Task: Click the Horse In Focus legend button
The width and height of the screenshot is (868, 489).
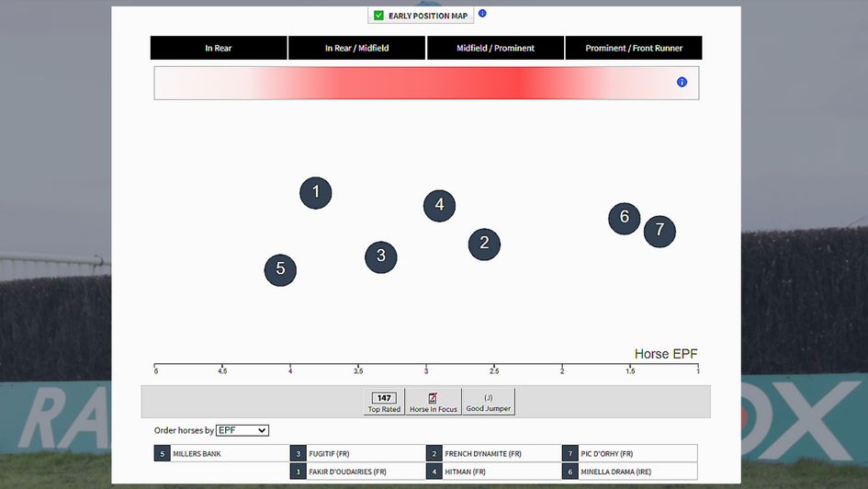Action: (433, 402)
